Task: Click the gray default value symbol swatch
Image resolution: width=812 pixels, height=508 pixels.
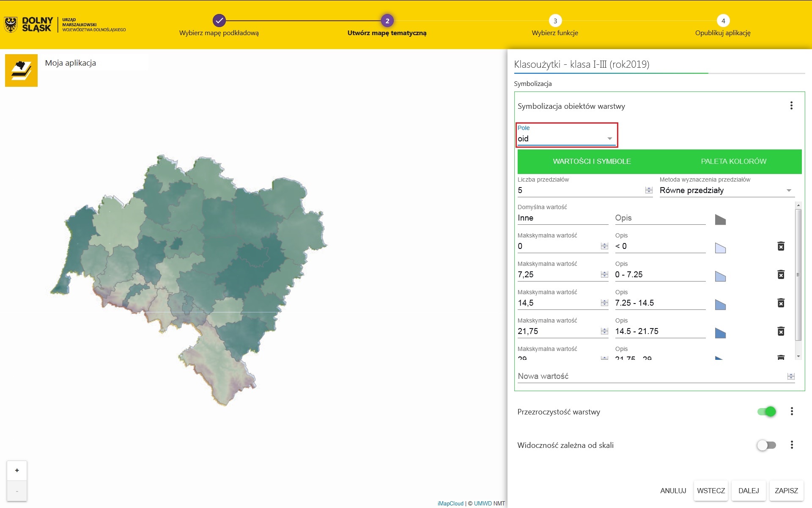Action: point(720,219)
